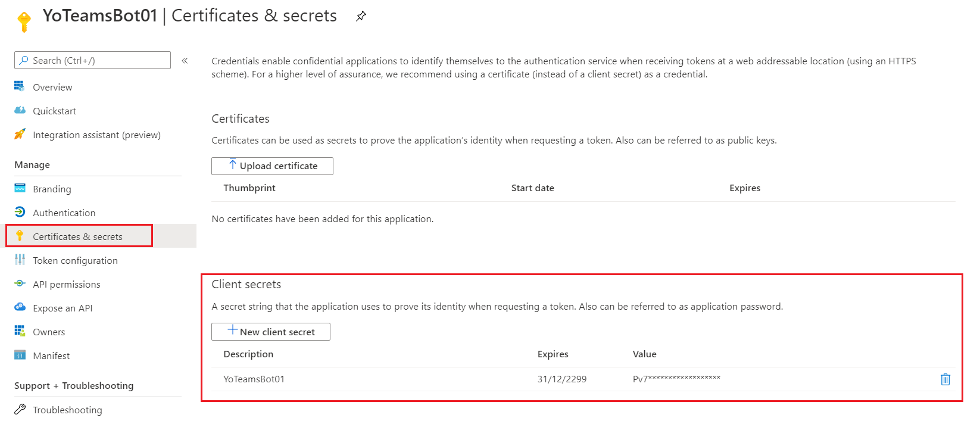Click the Token configuration icon
The height and width of the screenshot is (424, 980).
pos(20,260)
